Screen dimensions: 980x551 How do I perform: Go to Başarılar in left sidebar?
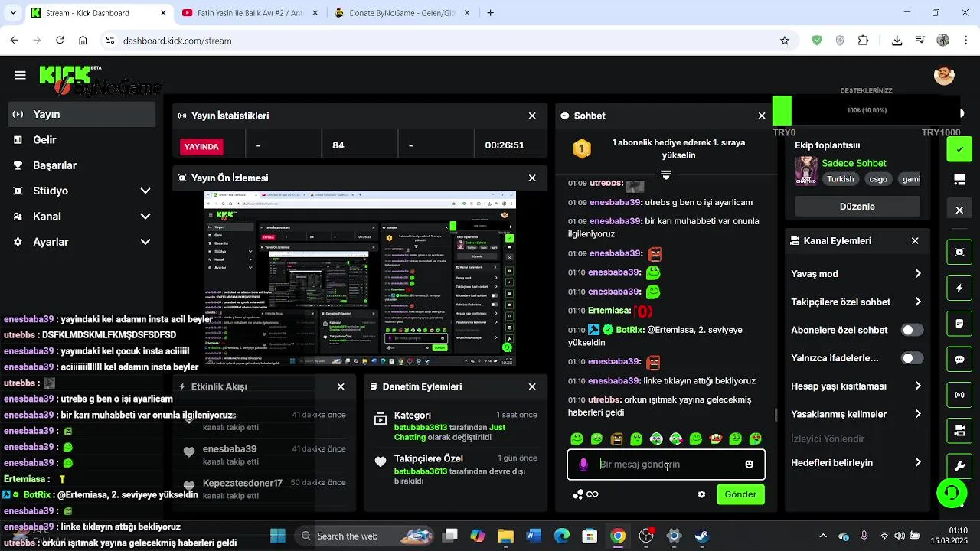[81, 165]
